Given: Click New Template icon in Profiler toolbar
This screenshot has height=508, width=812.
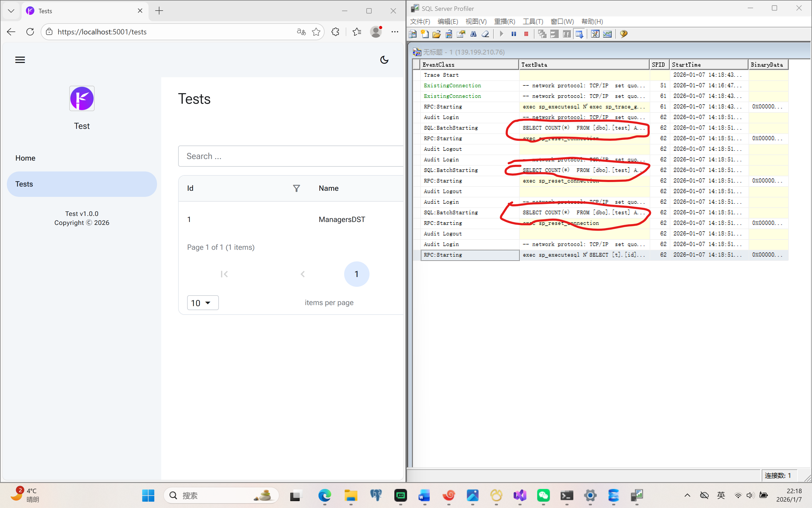Looking at the screenshot, I should (425, 34).
